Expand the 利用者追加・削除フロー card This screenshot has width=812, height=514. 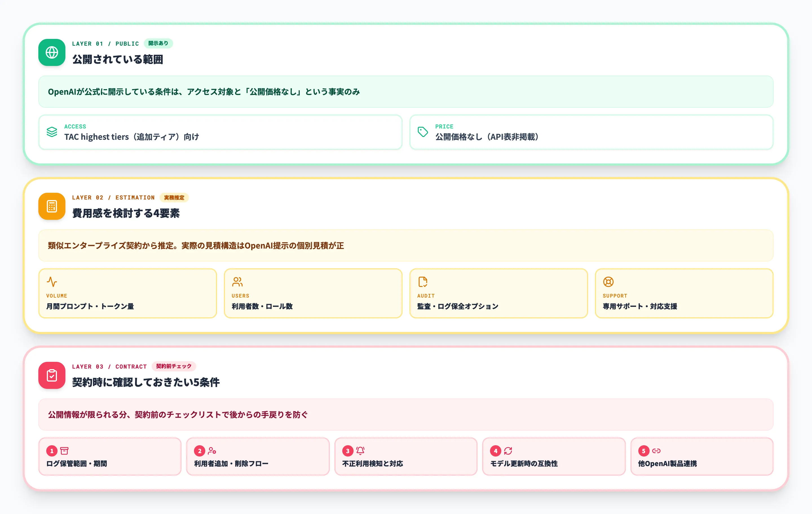click(258, 457)
